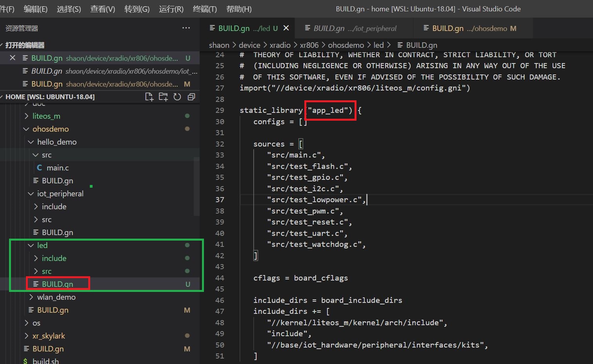Open main.c file in hello_demo src

pos(57,168)
